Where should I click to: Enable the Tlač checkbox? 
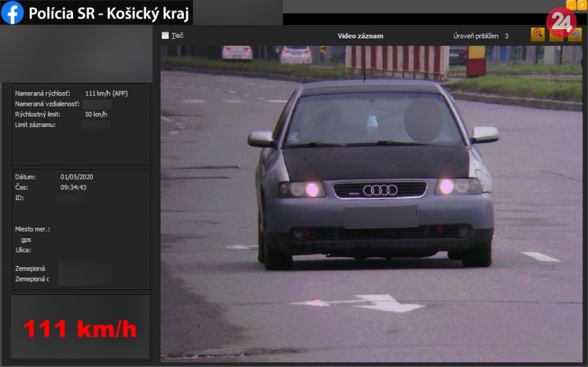coord(165,35)
